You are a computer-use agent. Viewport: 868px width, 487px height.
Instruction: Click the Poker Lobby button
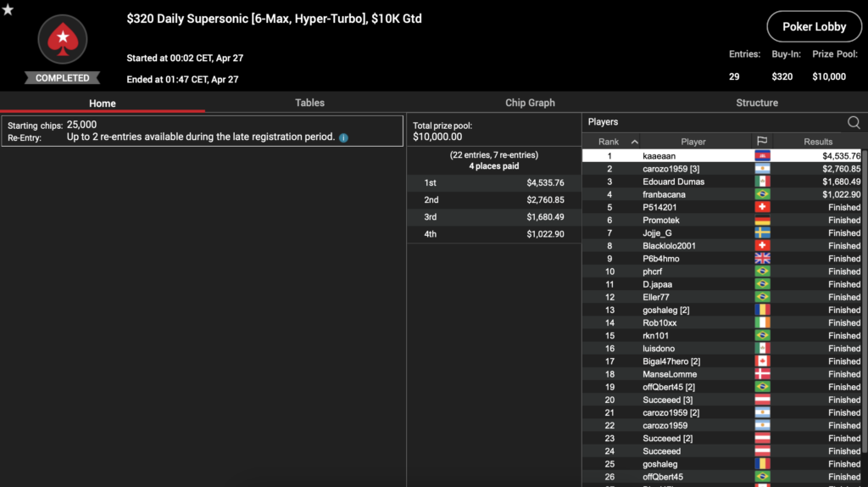pyautogui.click(x=814, y=27)
